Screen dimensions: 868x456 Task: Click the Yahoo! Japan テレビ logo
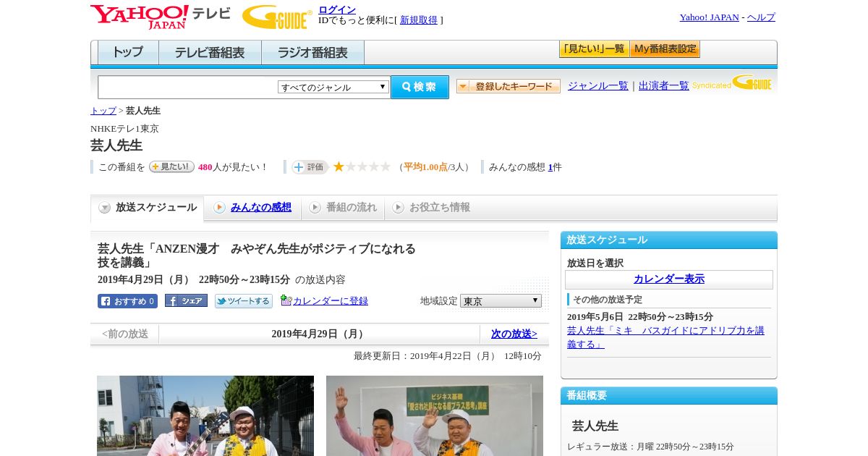(x=160, y=17)
